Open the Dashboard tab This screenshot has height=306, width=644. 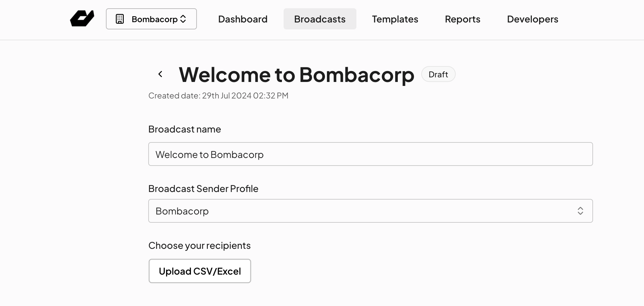pos(243,19)
